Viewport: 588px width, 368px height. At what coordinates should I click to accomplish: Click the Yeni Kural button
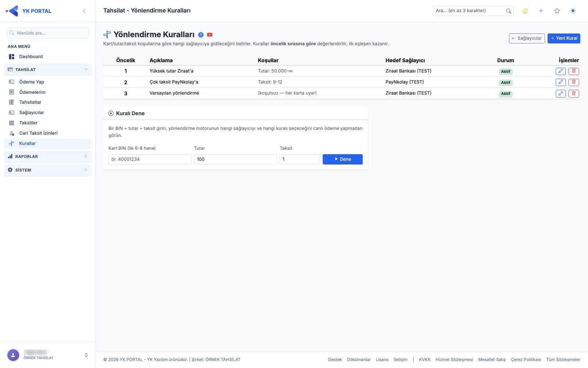[564, 38]
